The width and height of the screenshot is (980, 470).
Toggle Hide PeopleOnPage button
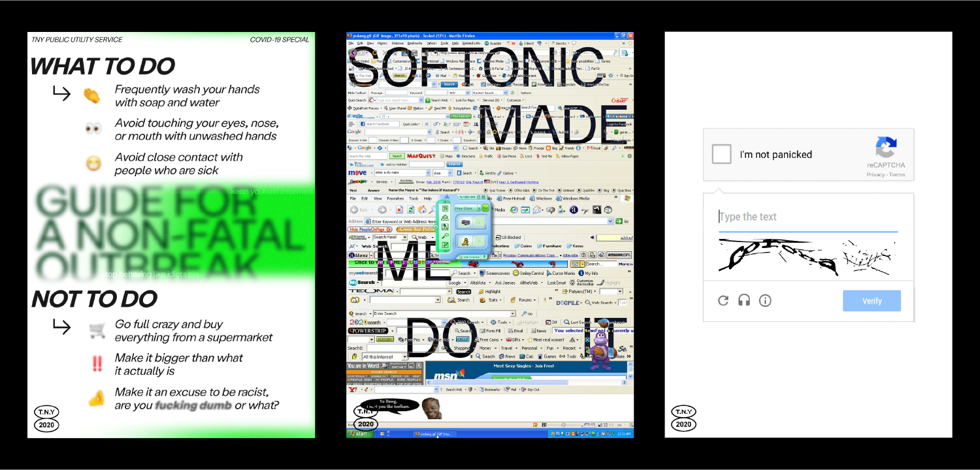(369, 229)
